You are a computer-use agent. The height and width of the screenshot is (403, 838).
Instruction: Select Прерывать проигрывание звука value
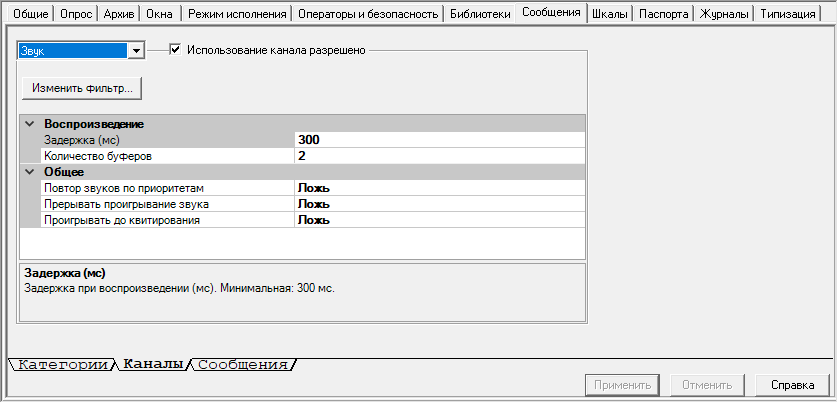click(439, 204)
